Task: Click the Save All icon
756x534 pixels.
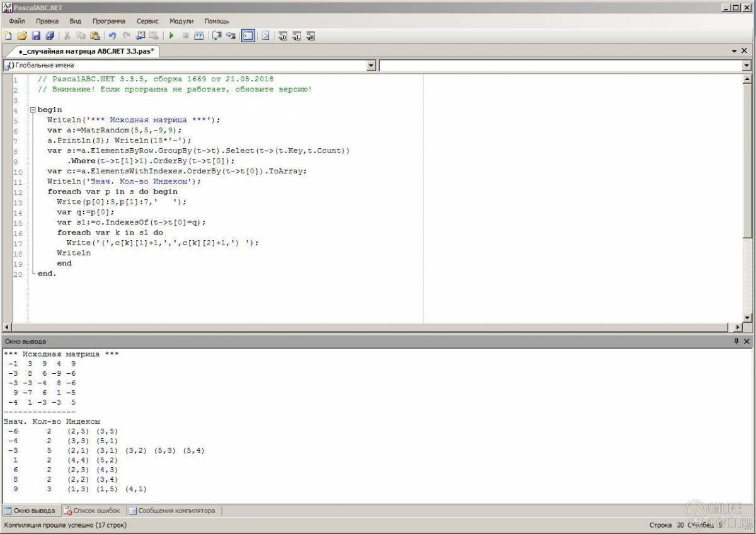Action: point(50,36)
